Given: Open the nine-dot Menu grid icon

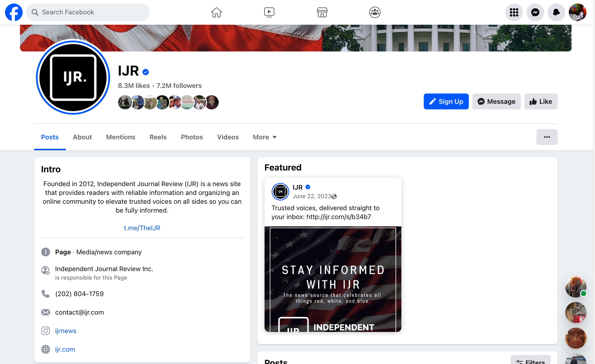Looking at the screenshot, I should tap(514, 12).
